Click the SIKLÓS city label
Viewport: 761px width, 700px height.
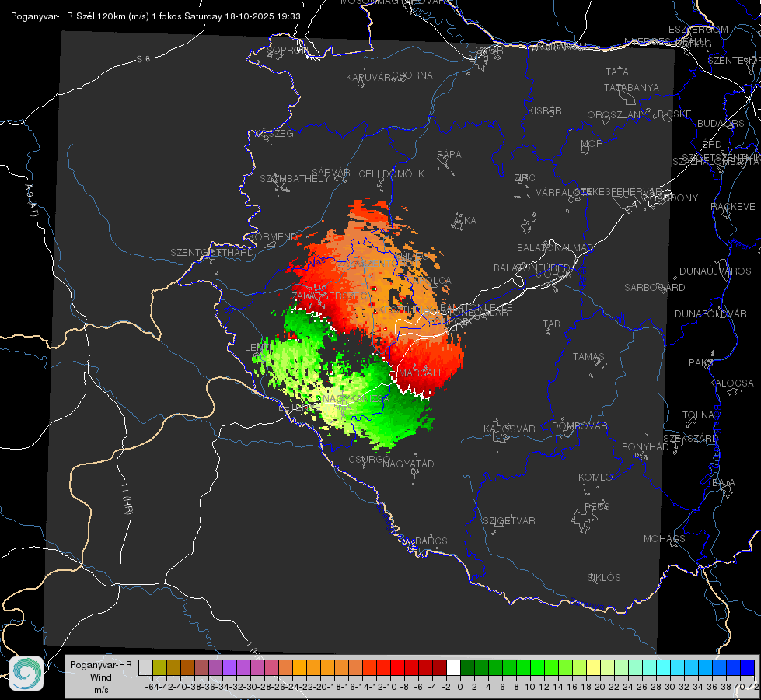tap(604, 577)
